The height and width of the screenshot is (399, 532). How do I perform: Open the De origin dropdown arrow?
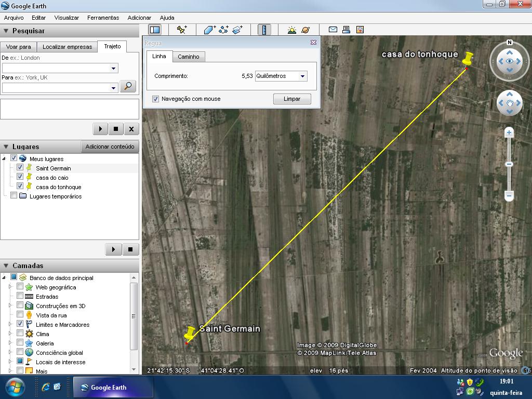pyautogui.click(x=113, y=68)
